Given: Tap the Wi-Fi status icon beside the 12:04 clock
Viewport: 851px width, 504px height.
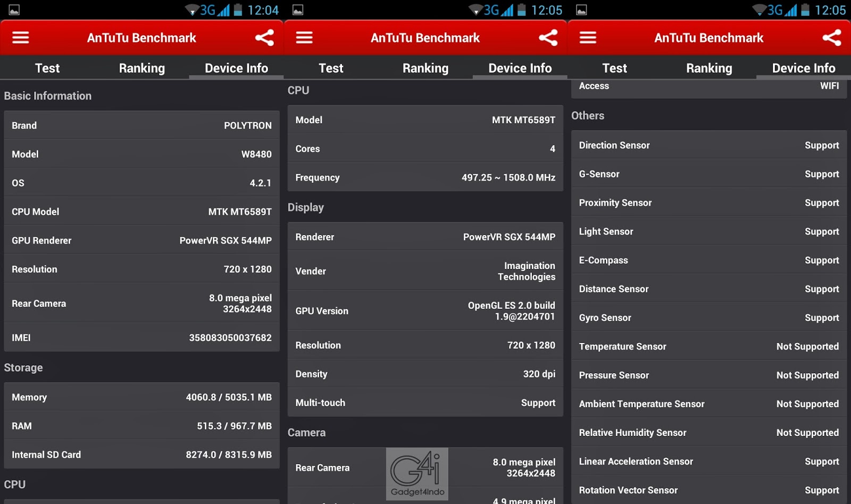Looking at the screenshot, I should [191, 10].
